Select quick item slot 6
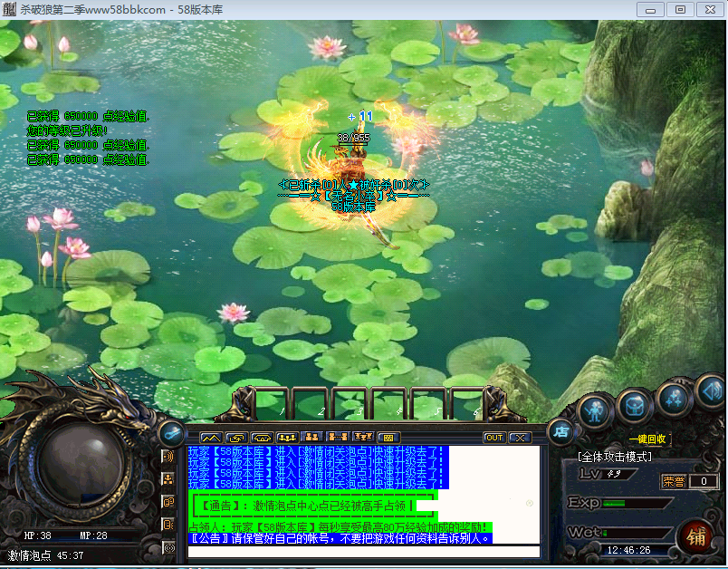 click(466, 403)
